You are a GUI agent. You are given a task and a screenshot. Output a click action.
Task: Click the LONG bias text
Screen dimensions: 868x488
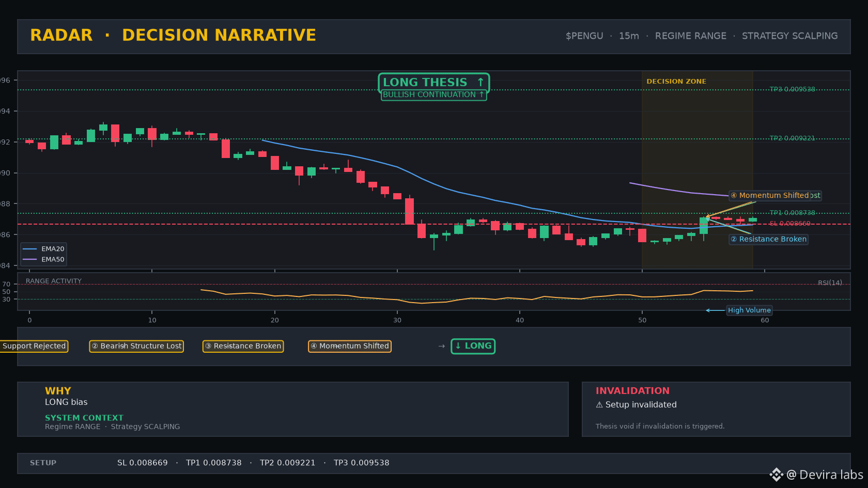(x=66, y=402)
